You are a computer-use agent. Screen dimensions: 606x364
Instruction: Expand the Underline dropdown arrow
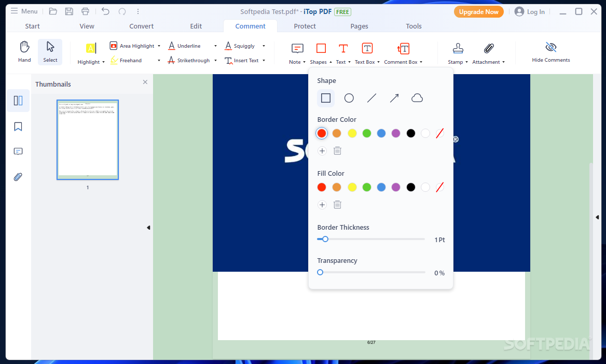[215, 46]
